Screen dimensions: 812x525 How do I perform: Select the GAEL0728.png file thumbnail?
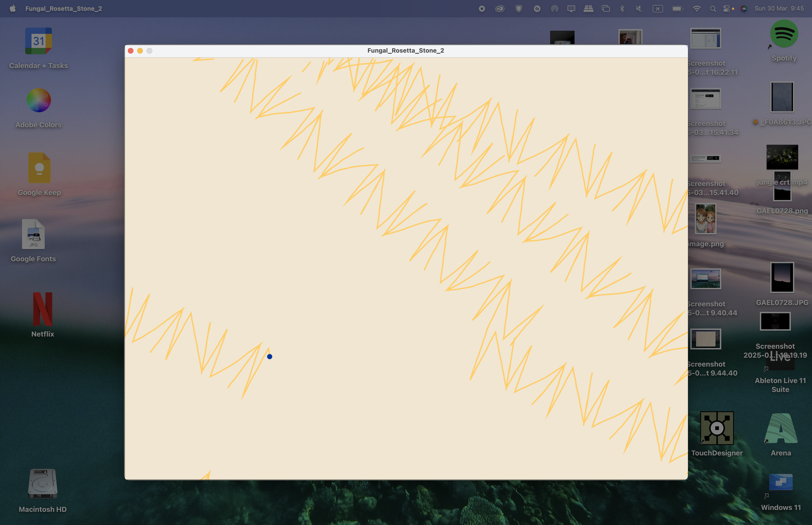pyautogui.click(x=782, y=186)
